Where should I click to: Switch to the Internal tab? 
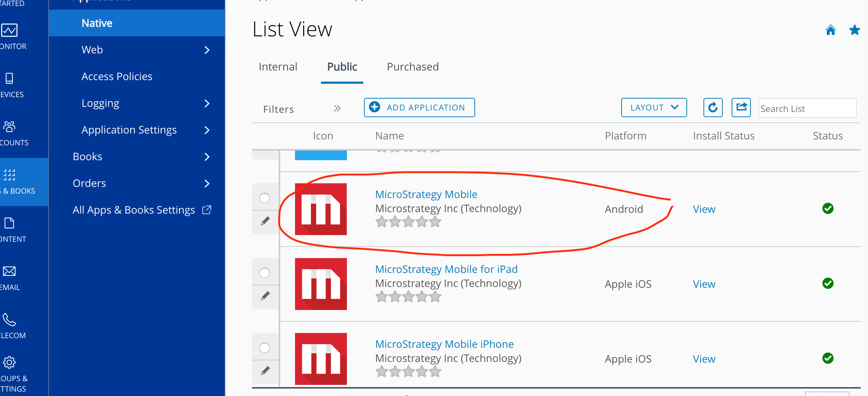pos(278,67)
